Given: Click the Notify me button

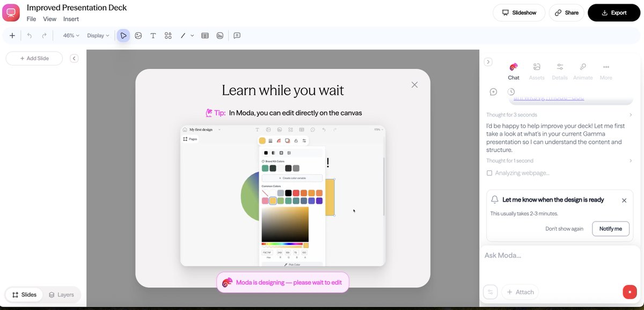Looking at the screenshot, I should [x=611, y=228].
